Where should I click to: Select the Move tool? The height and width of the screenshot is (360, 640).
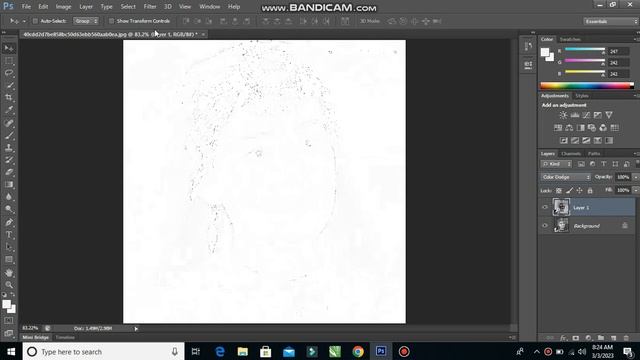(9, 48)
